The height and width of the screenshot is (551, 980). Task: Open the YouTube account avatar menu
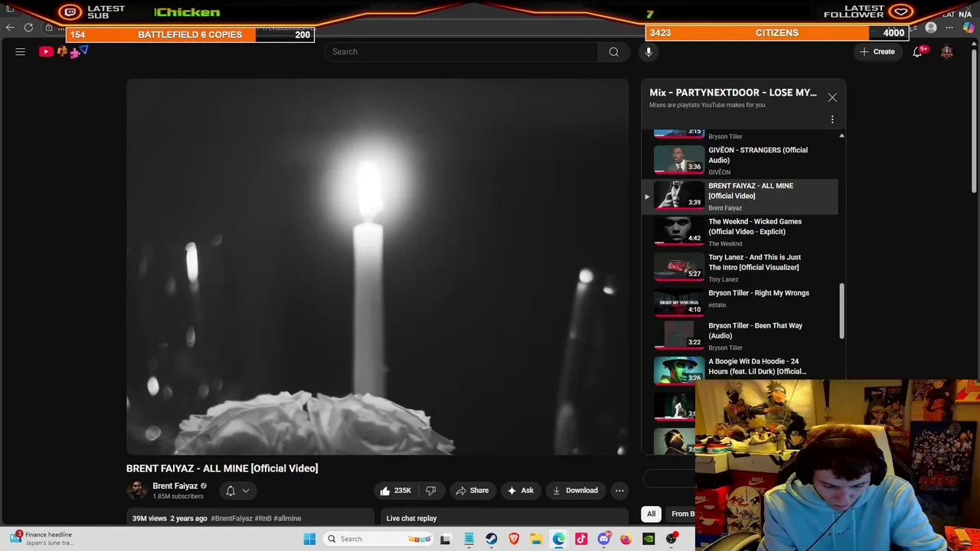(x=947, y=52)
